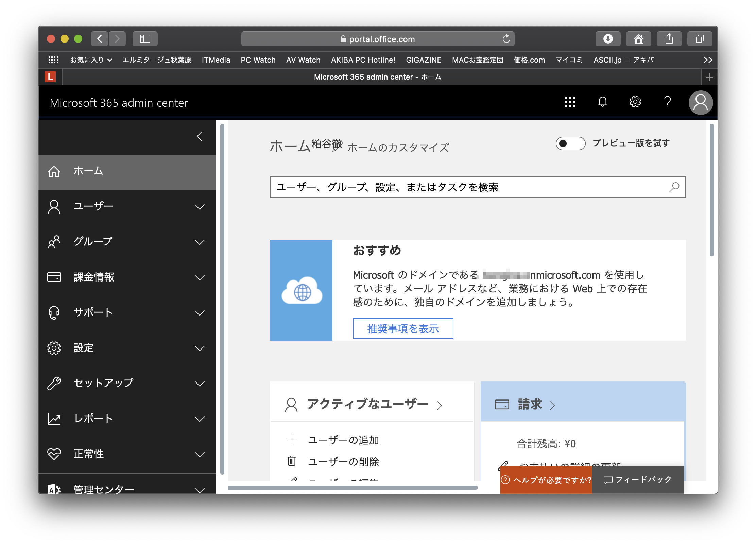Click the Safari sidebar toggle icon

click(145, 39)
